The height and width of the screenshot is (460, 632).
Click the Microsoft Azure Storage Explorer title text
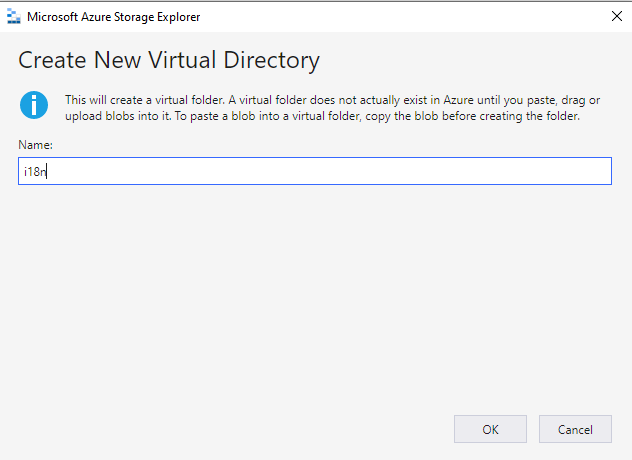point(114,17)
